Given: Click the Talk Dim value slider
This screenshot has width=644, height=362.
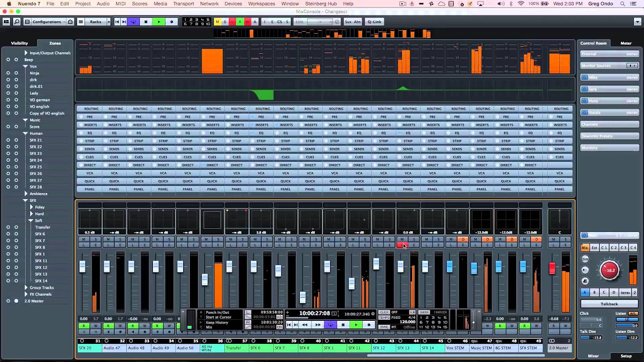Looking at the screenshot, I should (592, 337).
